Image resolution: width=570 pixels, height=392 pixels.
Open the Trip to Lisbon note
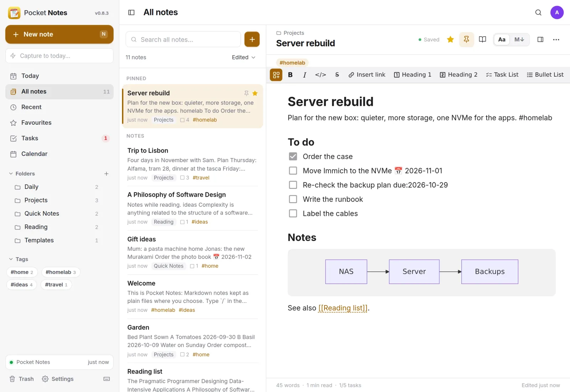click(x=193, y=164)
